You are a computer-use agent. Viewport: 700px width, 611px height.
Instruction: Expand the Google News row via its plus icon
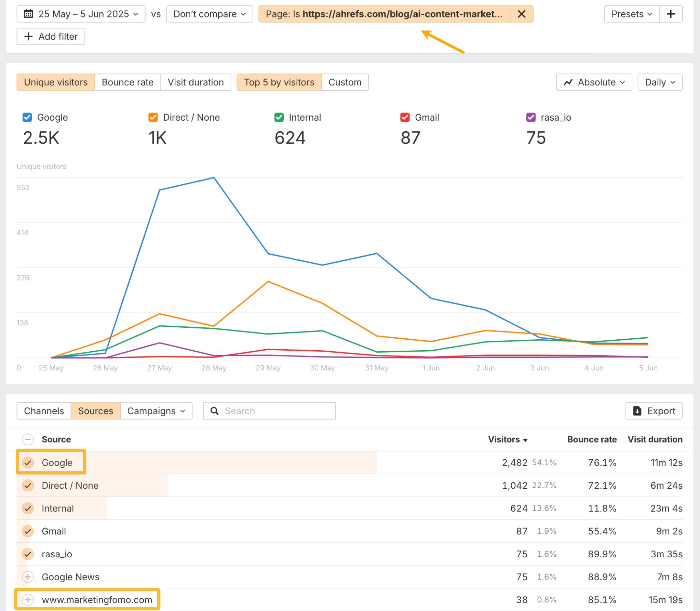pyautogui.click(x=28, y=577)
